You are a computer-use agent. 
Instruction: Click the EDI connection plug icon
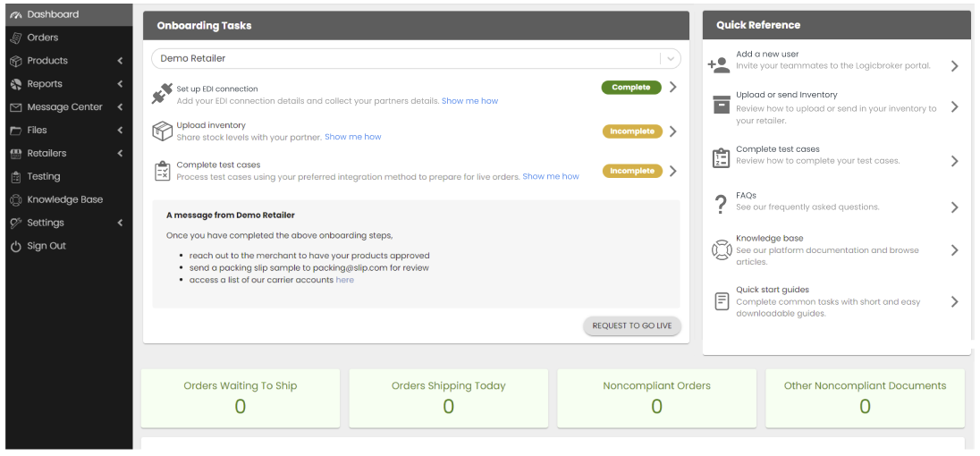click(x=162, y=93)
